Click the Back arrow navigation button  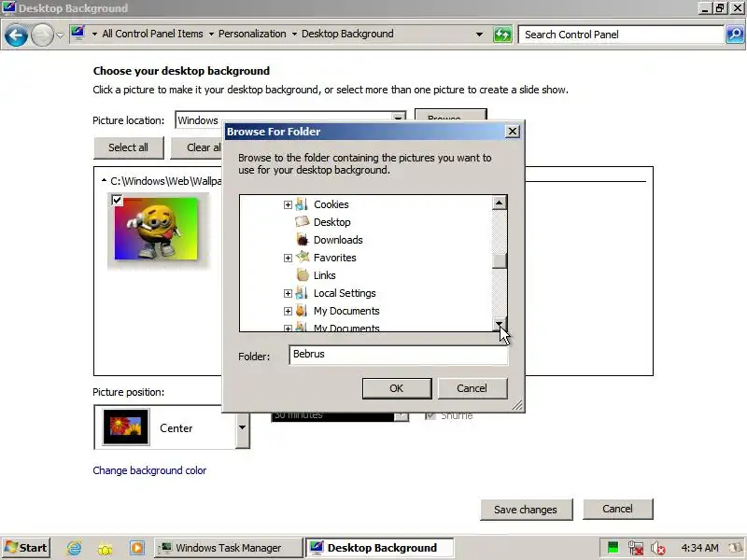pos(16,35)
